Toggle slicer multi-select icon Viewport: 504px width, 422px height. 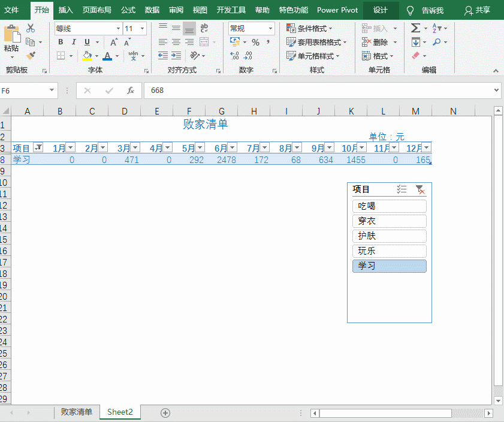402,189
